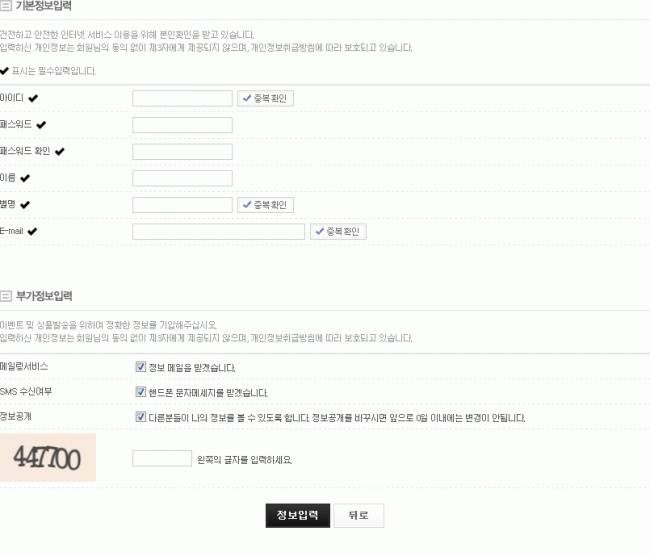Uncheck the SMS 수신여부 checkbox
650x556 pixels.
(141, 392)
